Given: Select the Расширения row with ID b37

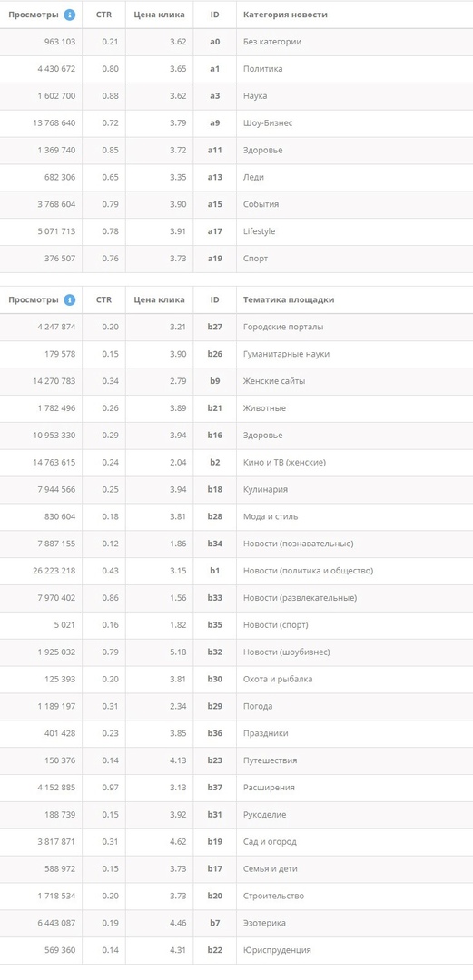Looking at the screenshot, I should [x=236, y=788].
